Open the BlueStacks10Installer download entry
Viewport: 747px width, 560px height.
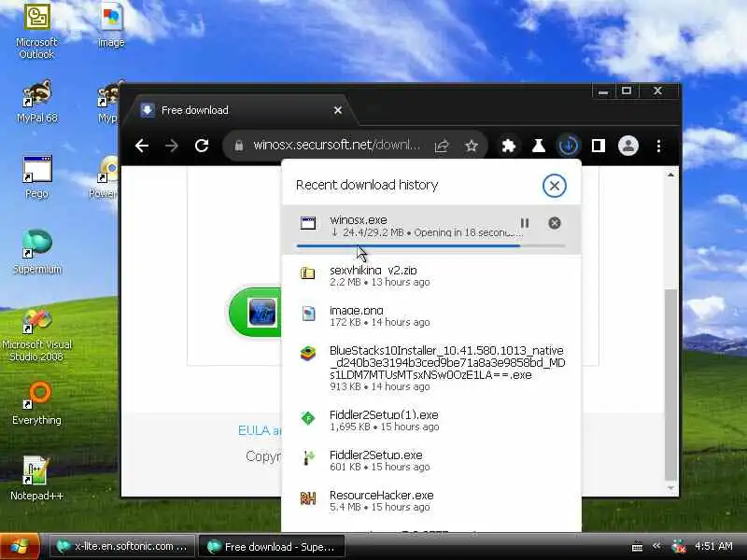point(431,368)
